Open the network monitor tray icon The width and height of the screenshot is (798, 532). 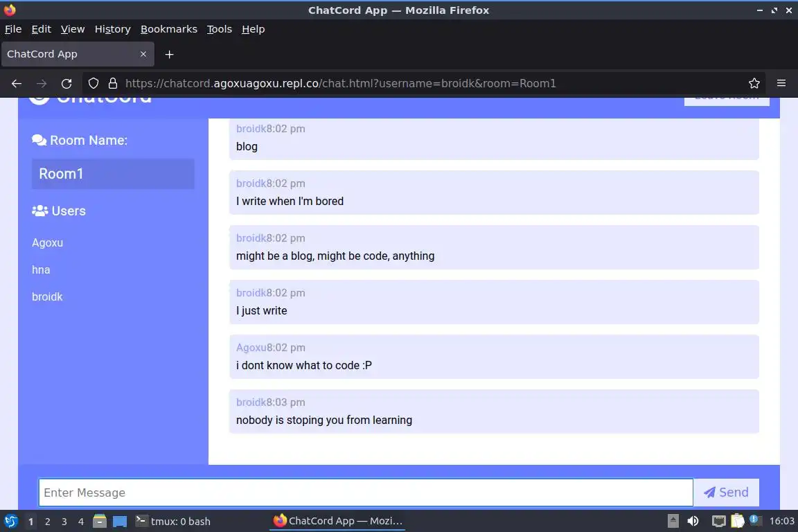718,521
